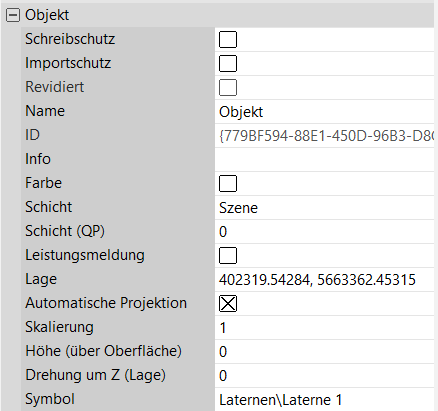This screenshot has height=411, width=438.
Task: Select the Lage property label
Action: 41,279
